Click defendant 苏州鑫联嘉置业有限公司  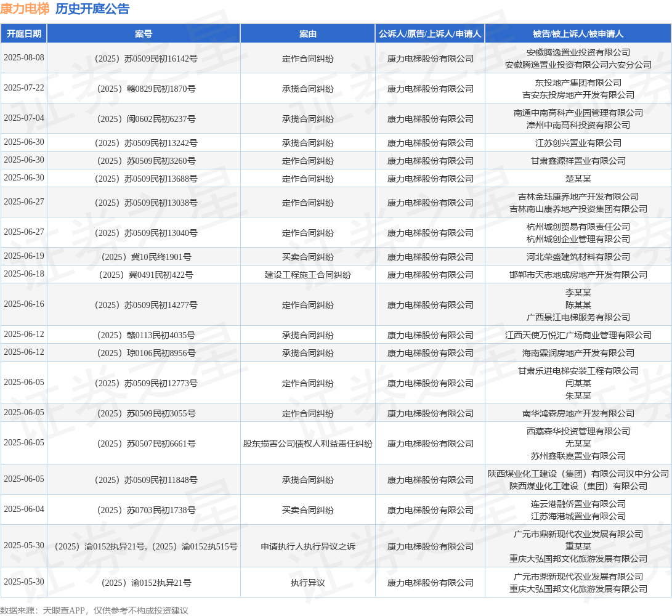[578, 456]
